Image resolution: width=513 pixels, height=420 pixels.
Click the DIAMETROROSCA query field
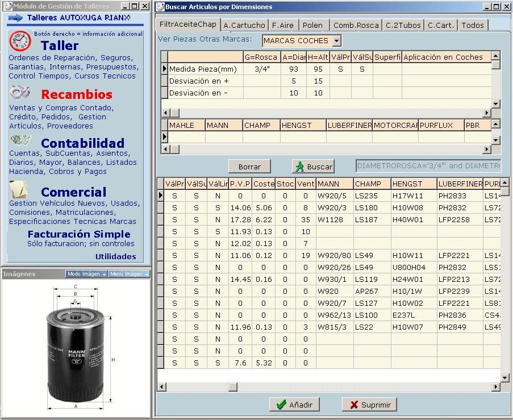click(428, 165)
